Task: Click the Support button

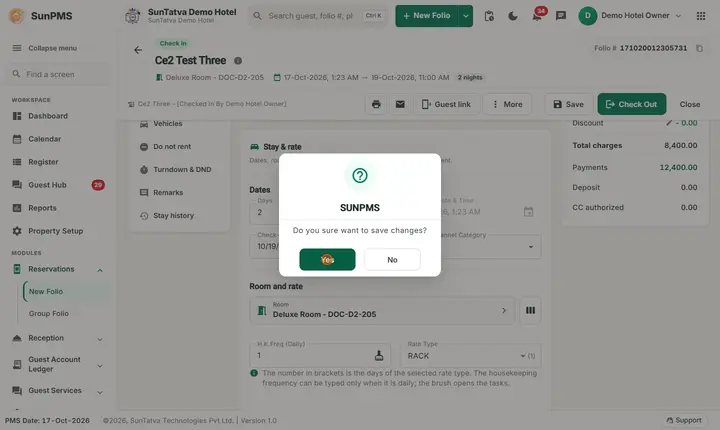Action: pyautogui.click(x=684, y=420)
